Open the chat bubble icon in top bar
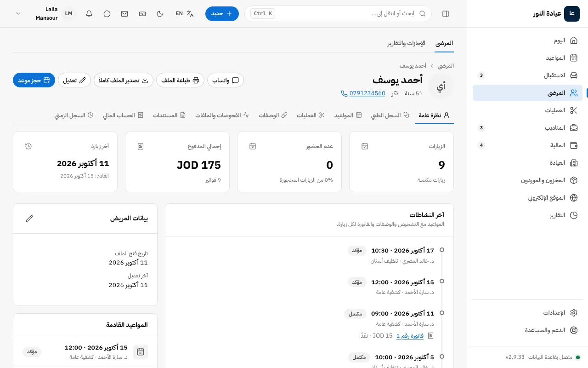The image size is (588, 368). [107, 14]
